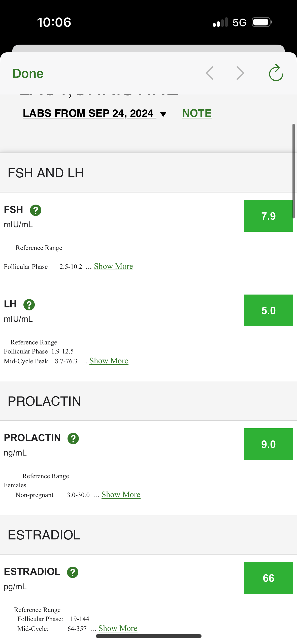Show more of the Prolactin reference range

121,495
